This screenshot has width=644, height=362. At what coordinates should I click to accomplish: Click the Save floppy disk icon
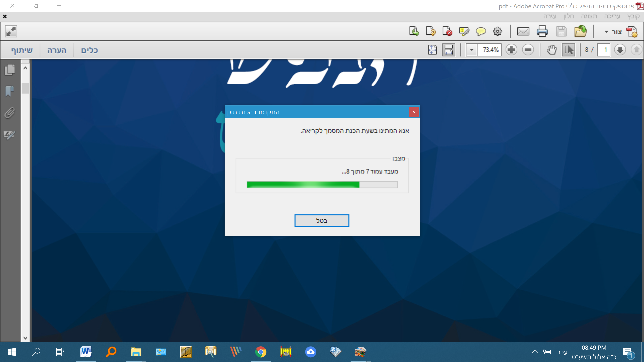pos(561,32)
